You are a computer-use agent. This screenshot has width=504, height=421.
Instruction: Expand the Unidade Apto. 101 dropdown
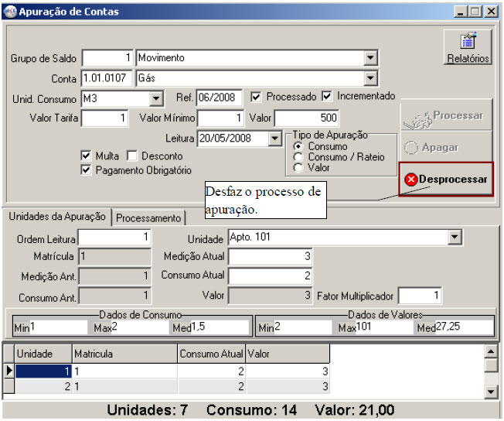pos(455,238)
